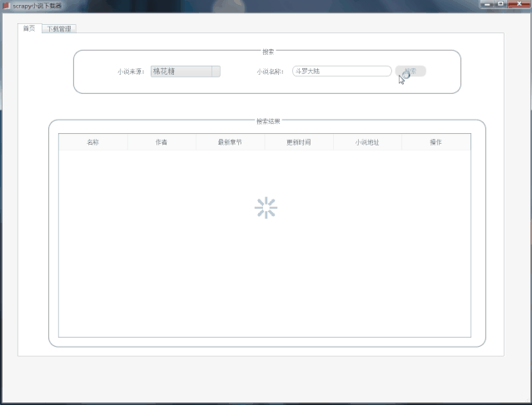Close the scrapy小说下载器 window
532x405 pixels.
pos(520,4)
